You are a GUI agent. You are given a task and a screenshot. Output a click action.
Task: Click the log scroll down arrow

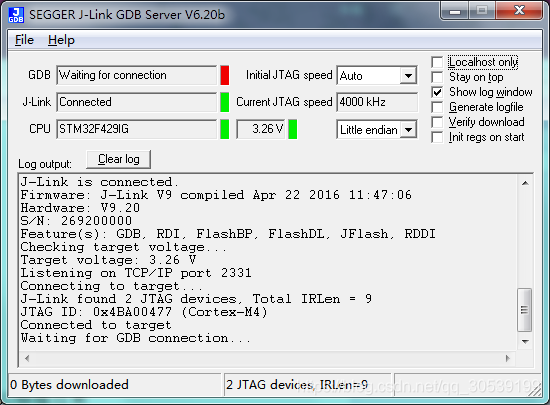[x=525, y=341]
